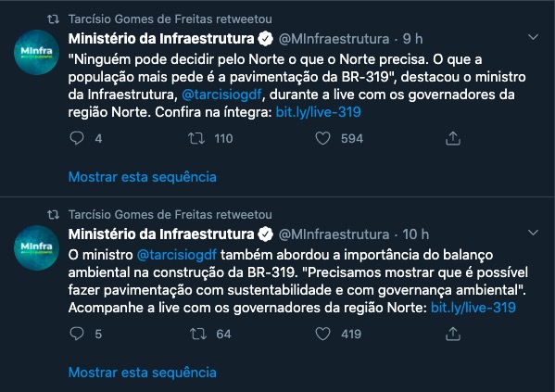Expand first thread with Mostrar esta sequência
This screenshot has height=392, width=555.
[x=143, y=177]
